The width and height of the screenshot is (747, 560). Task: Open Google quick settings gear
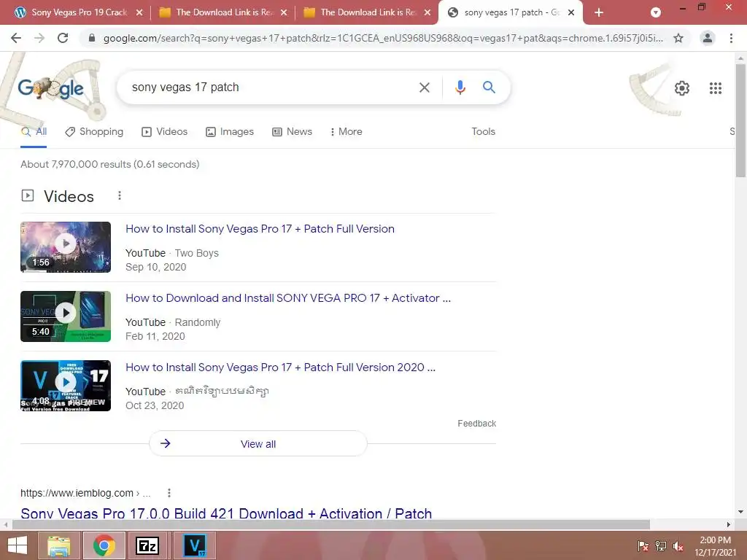click(682, 88)
